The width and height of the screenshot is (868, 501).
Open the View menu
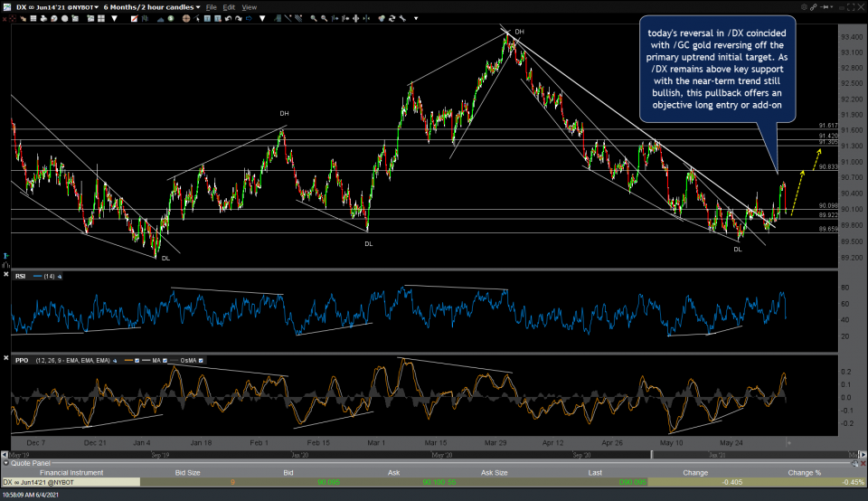pos(249,6)
